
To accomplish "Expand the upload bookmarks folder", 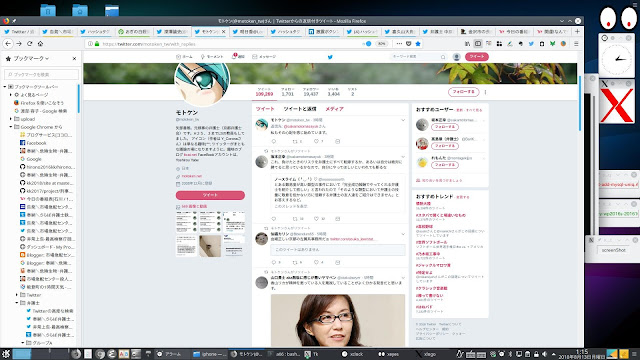I will click(11, 119).
